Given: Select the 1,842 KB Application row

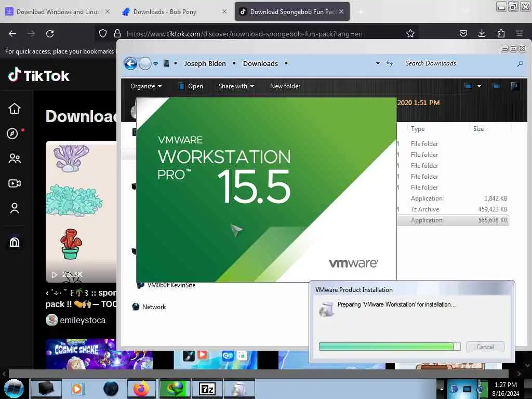Looking at the screenshot, I should (x=453, y=198).
